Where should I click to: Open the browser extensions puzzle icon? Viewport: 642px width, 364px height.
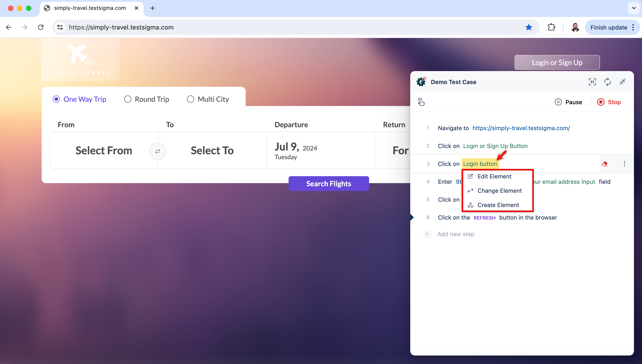(x=551, y=27)
